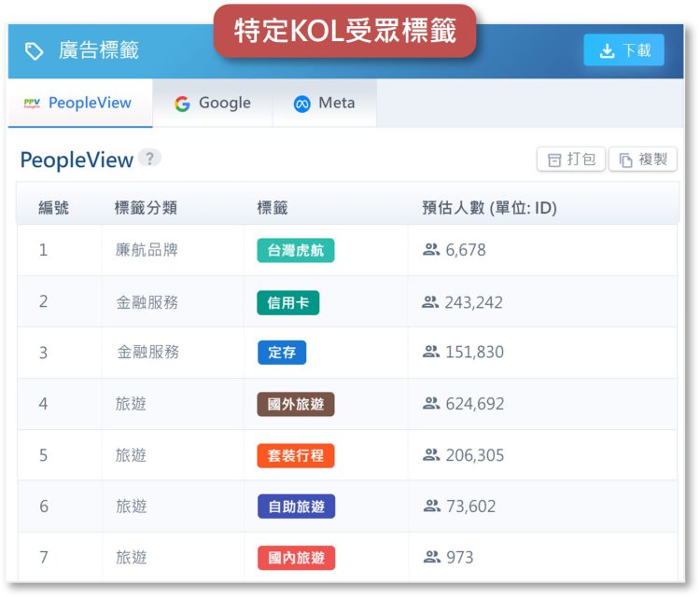Viewport: 700px width, 597px height.
Task: Select the 國外旅遊 tag
Action: 296,404
